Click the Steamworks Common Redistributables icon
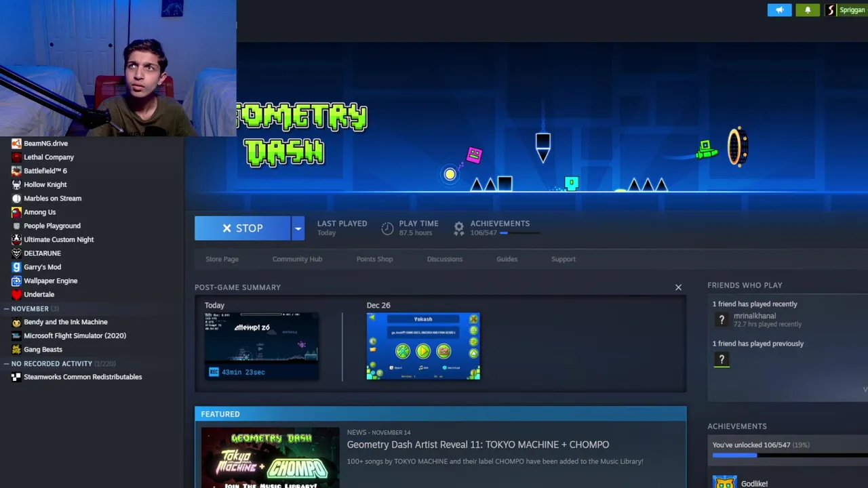Image resolution: width=868 pixels, height=488 pixels. pos(16,377)
